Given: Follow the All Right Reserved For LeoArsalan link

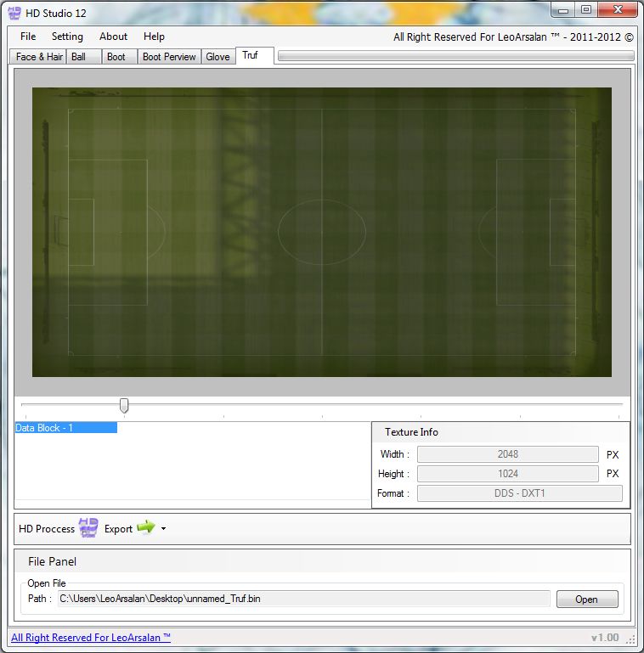Looking at the screenshot, I should [x=91, y=638].
